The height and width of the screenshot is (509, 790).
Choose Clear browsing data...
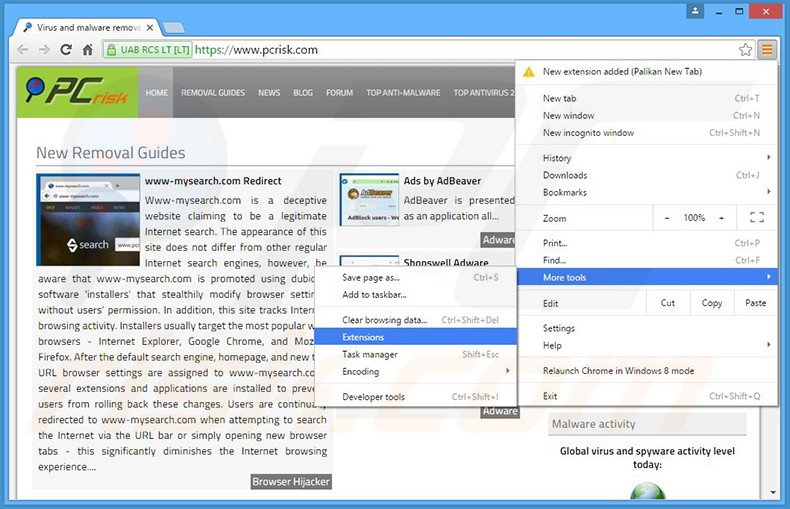pyautogui.click(x=416, y=320)
